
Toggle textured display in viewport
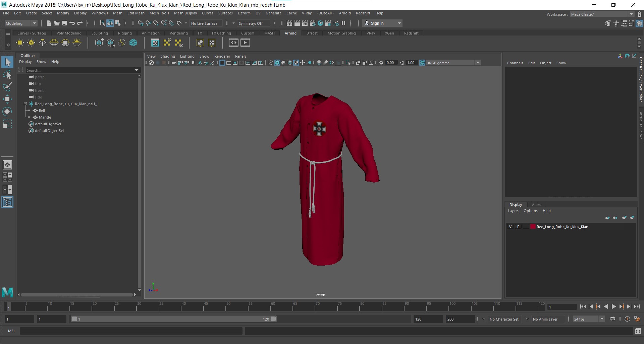296,63
